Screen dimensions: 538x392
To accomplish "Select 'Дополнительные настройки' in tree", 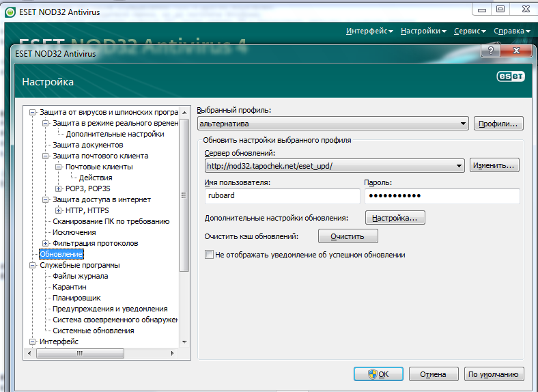I will pos(115,135).
